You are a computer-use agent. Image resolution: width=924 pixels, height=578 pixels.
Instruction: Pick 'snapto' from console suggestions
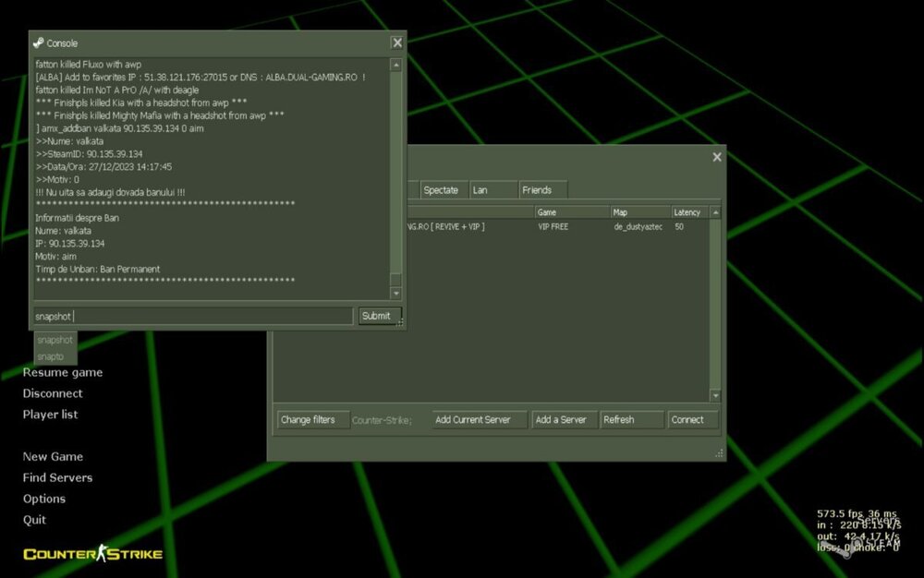click(x=51, y=356)
